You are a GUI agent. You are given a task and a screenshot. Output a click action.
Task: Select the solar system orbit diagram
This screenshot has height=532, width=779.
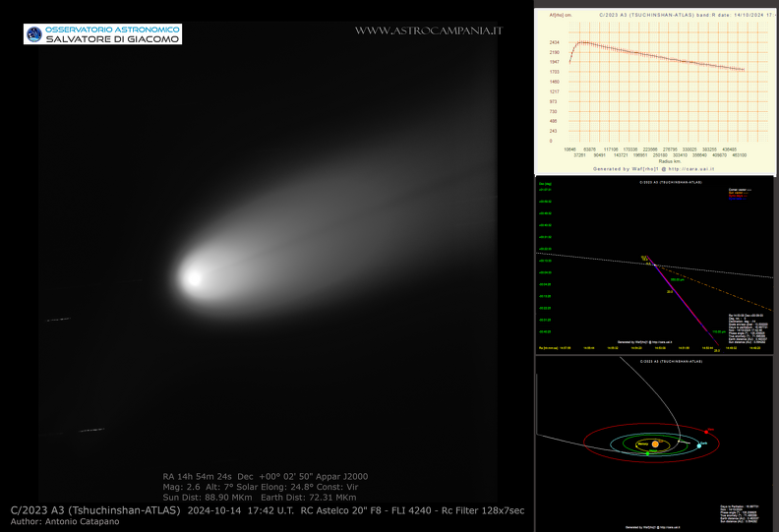click(x=655, y=443)
